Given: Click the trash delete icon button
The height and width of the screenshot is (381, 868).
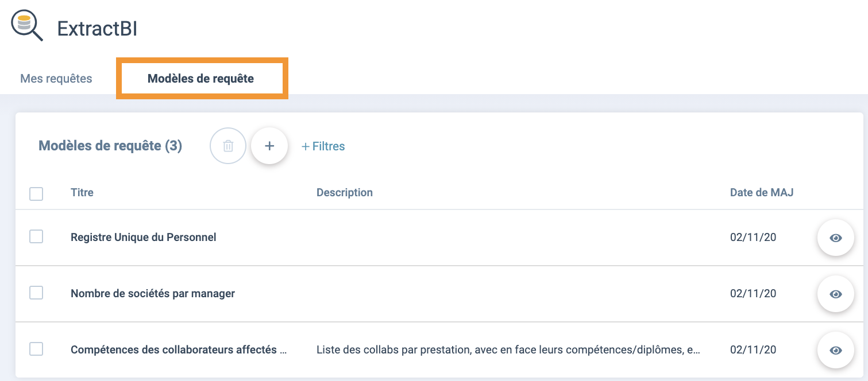Looking at the screenshot, I should tap(228, 146).
